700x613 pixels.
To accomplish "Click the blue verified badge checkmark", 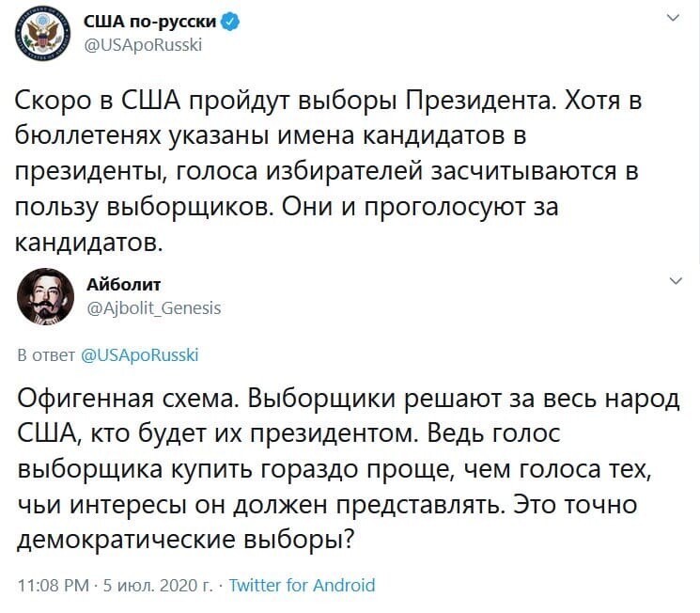I will click(230, 22).
